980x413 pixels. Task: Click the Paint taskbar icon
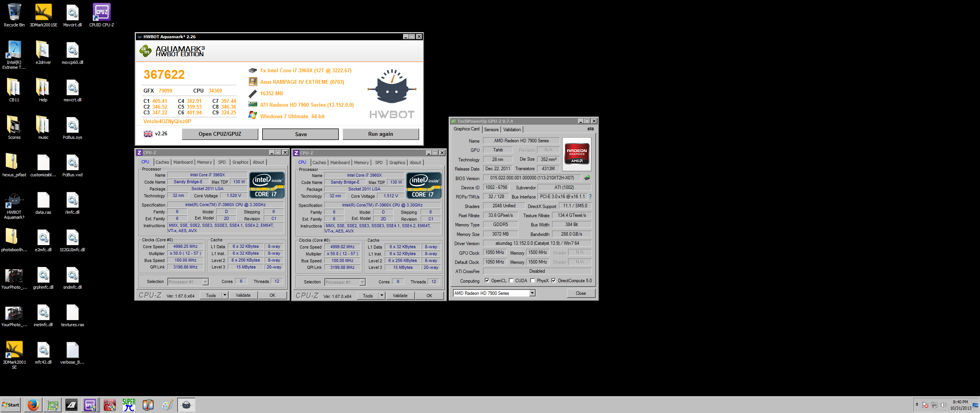click(x=167, y=405)
